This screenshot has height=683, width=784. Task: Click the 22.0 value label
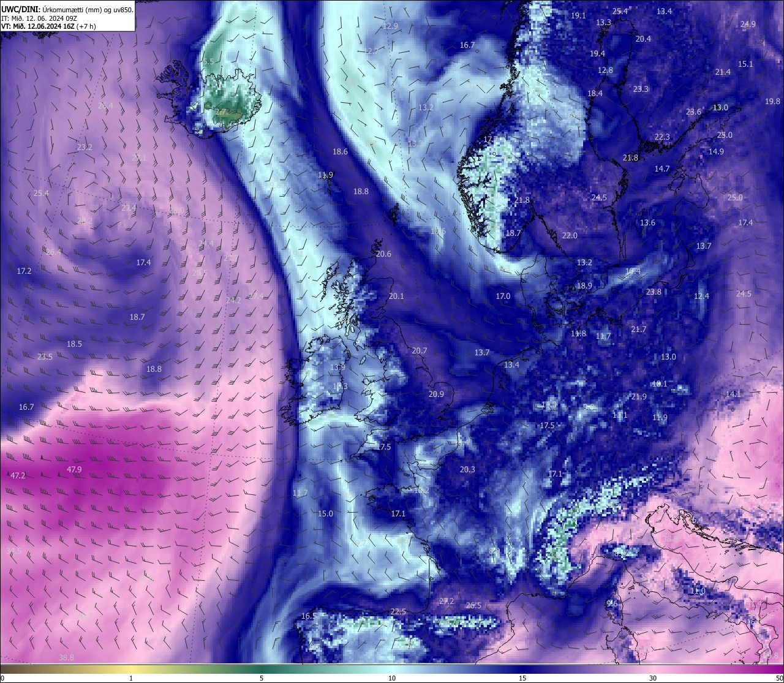click(x=570, y=236)
